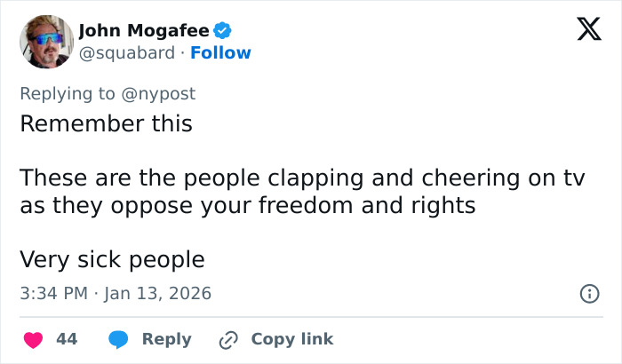The height and width of the screenshot is (364, 622).
Task: Click the "Remember this" line
Action: tap(106, 123)
